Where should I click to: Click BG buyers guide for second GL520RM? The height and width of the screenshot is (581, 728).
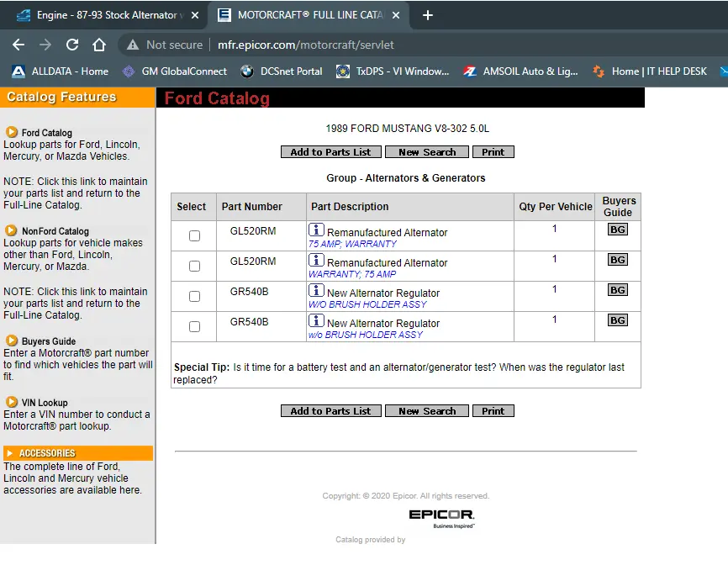tap(618, 260)
